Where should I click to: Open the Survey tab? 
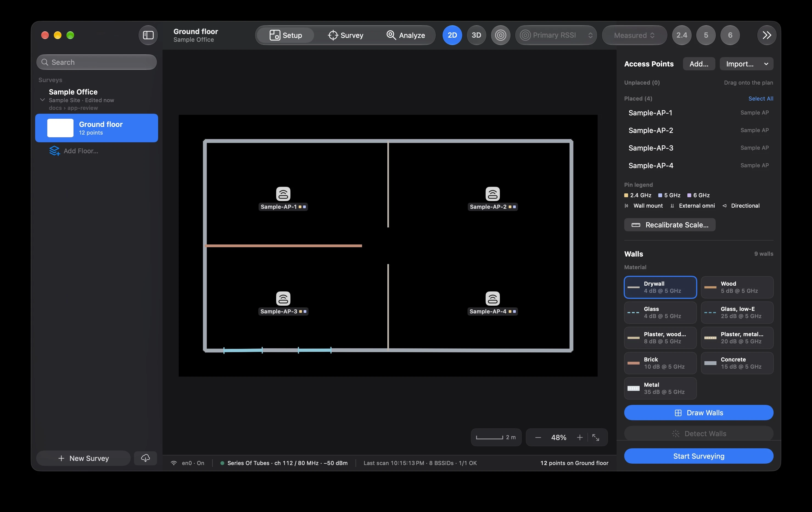346,35
